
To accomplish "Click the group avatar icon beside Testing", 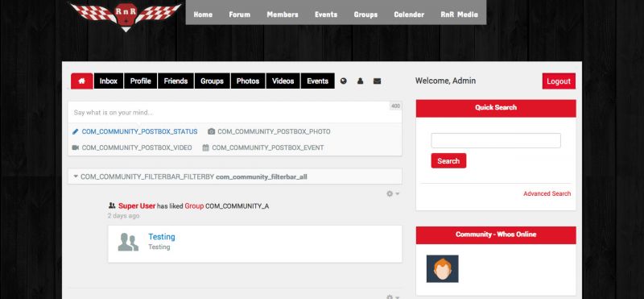I will pos(128,242).
